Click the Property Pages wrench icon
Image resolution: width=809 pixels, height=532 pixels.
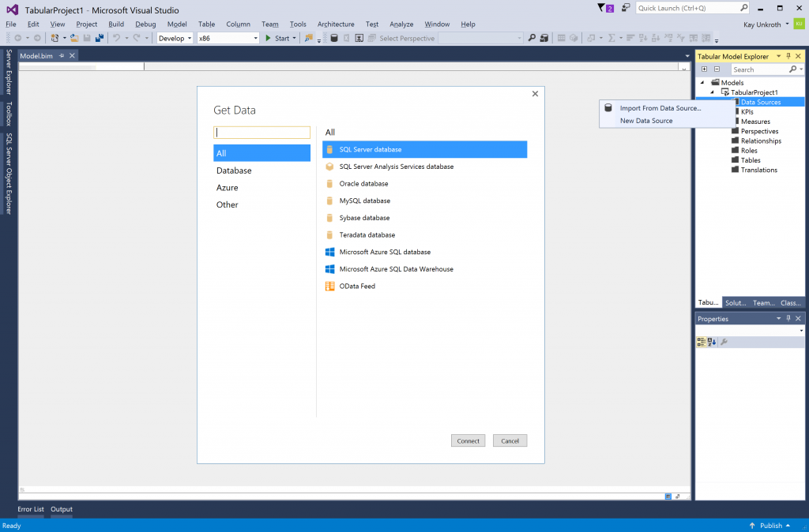click(x=724, y=342)
